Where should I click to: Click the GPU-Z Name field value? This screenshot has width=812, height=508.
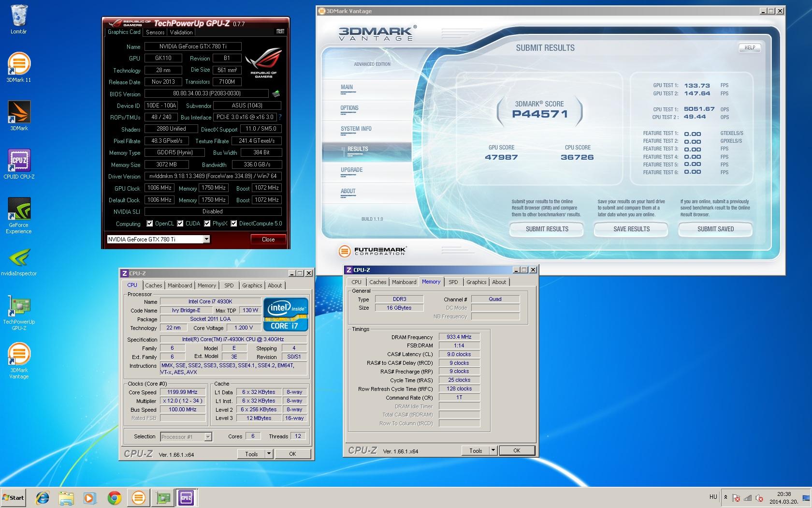click(x=193, y=46)
